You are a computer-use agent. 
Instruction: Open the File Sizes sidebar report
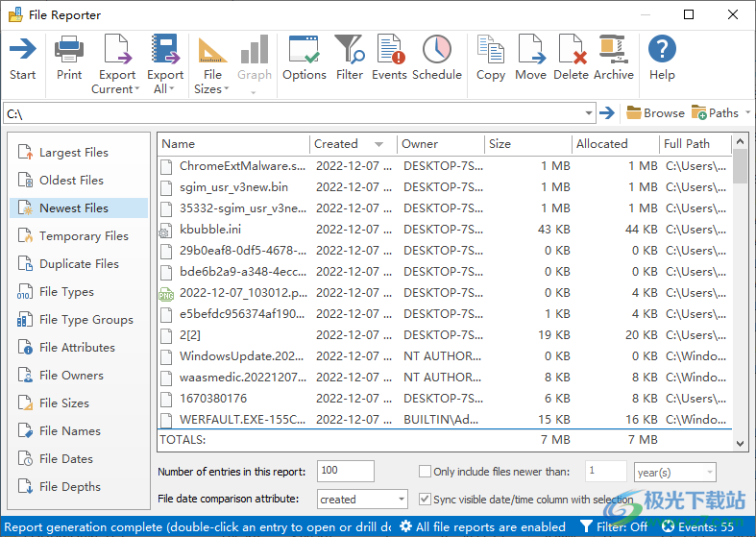79,403
